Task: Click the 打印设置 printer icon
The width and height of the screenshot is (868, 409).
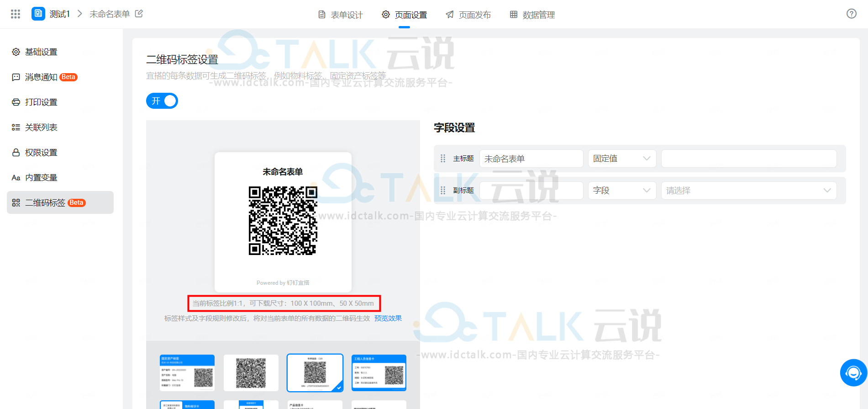Action: click(16, 102)
